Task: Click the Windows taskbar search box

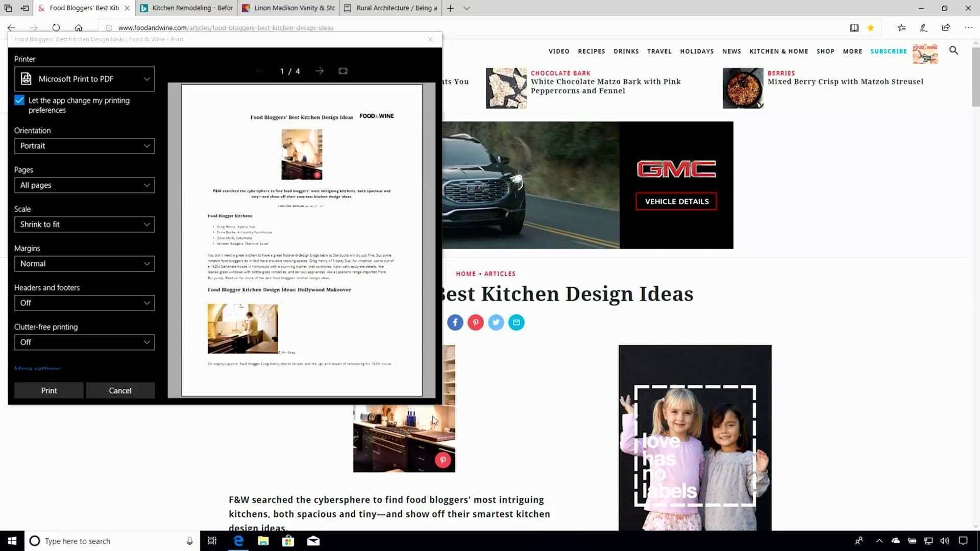Action: (111, 541)
